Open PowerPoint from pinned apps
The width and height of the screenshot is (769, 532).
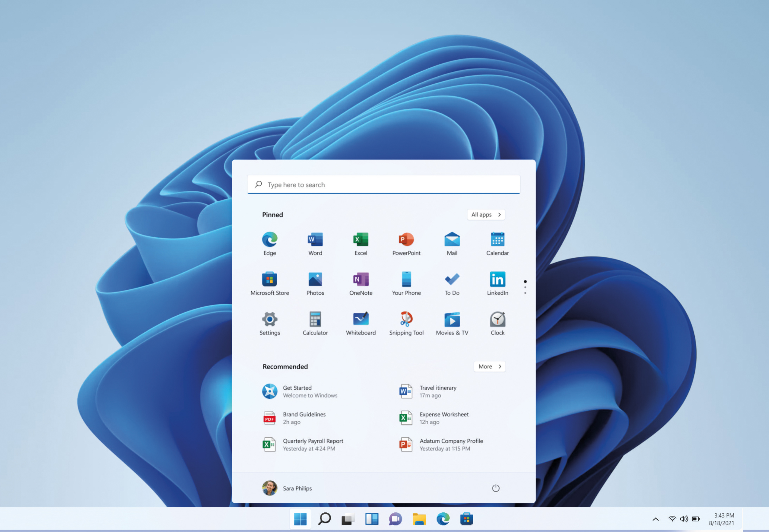point(406,244)
